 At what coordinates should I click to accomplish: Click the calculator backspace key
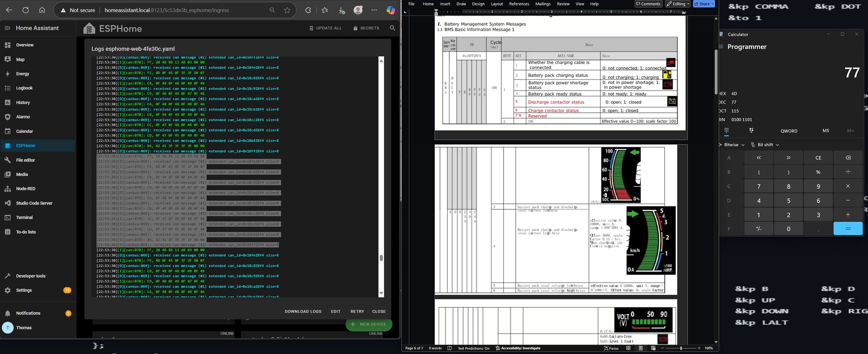coord(848,158)
